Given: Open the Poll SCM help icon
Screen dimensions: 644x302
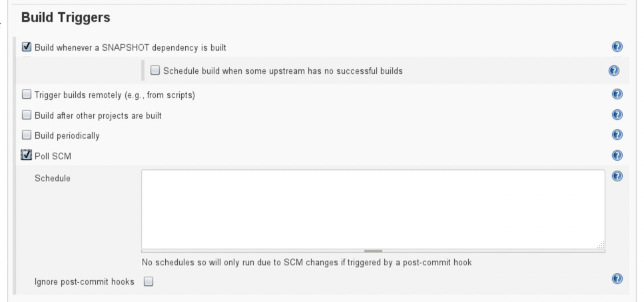Looking at the screenshot, I should point(617,155).
